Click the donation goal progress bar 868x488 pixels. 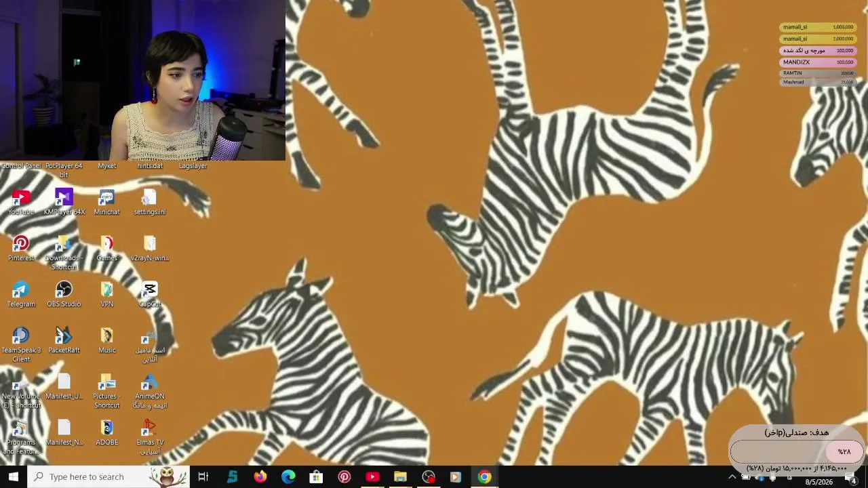click(x=797, y=451)
